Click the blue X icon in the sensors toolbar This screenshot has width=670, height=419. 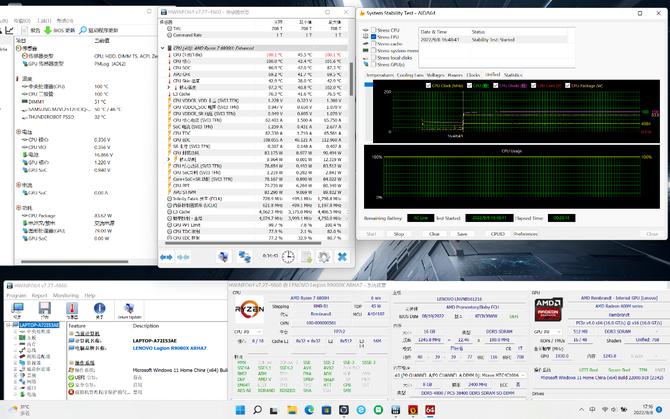(341, 256)
